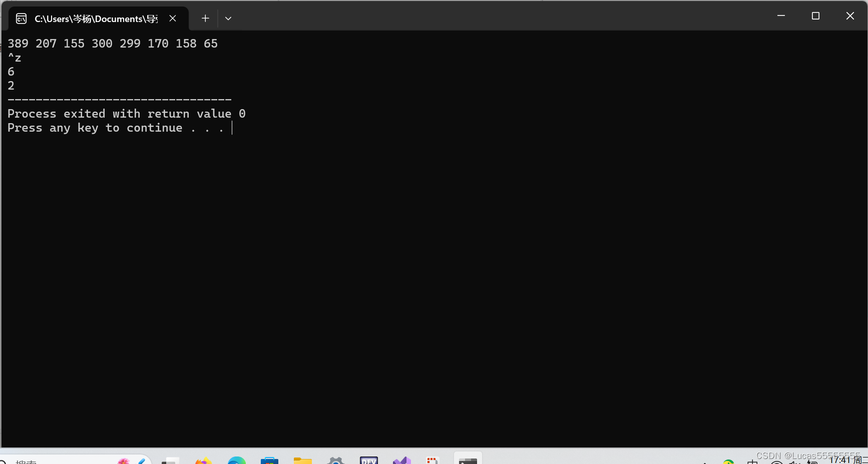The image size is (868, 464).
Task: Select the active terminal icon in taskbar
Action: 468,460
